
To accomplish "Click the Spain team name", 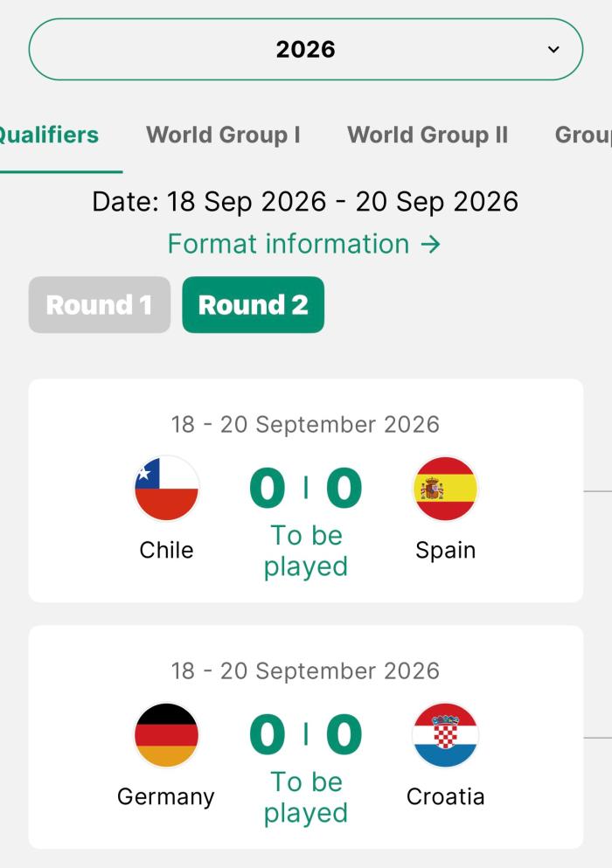I will tap(445, 550).
